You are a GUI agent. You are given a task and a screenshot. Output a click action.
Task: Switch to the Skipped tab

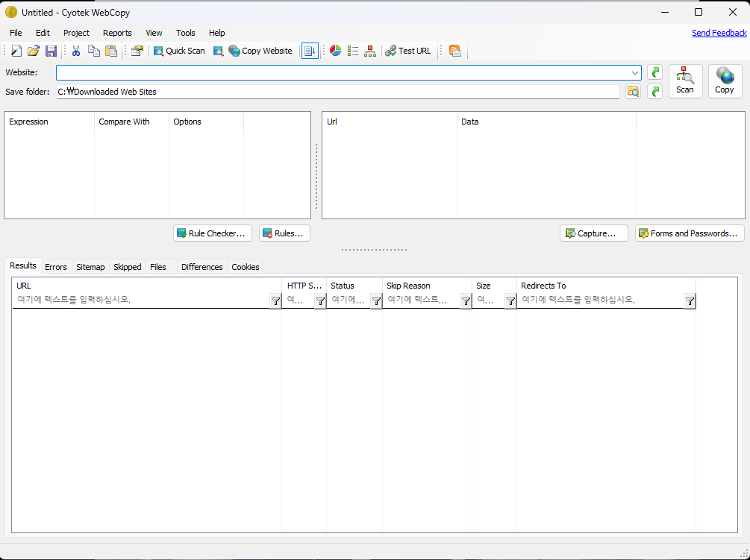click(127, 267)
